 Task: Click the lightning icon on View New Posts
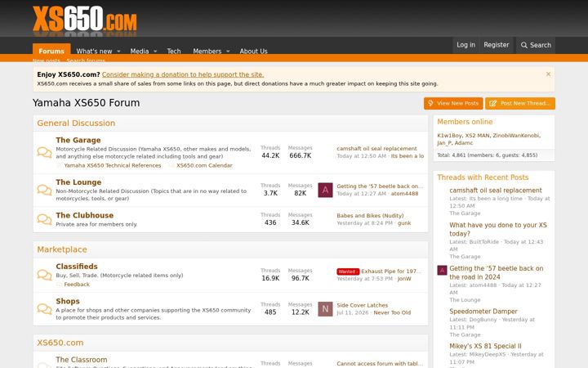tap(430, 103)
